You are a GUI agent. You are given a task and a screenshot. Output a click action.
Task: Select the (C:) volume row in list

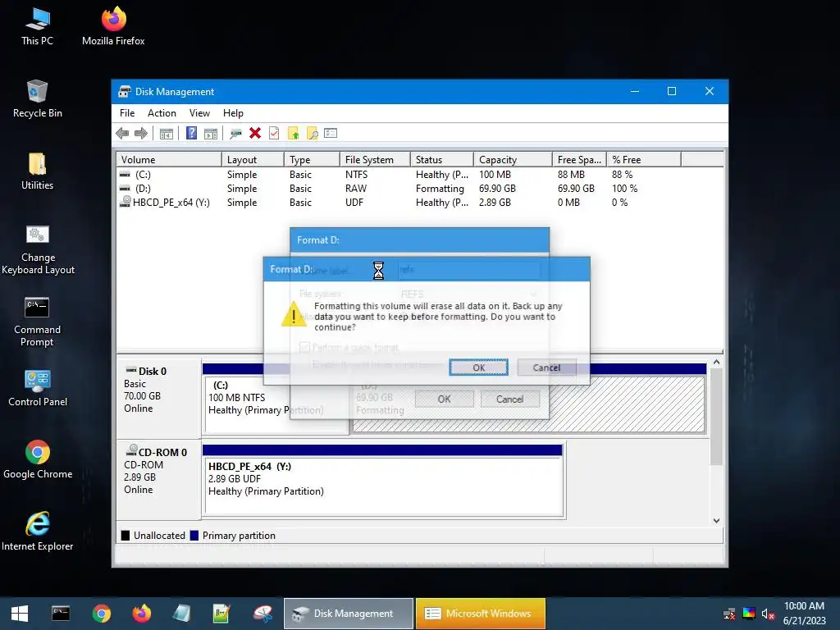[419, 175]
